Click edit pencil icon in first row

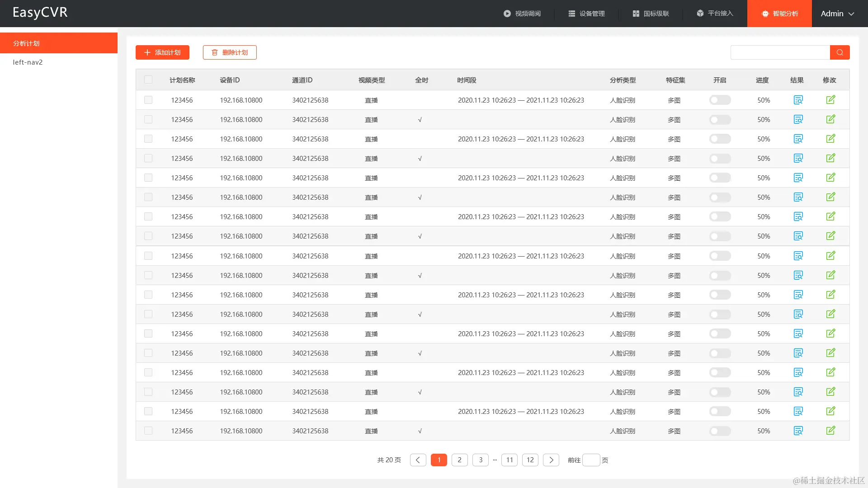[830, 100]
